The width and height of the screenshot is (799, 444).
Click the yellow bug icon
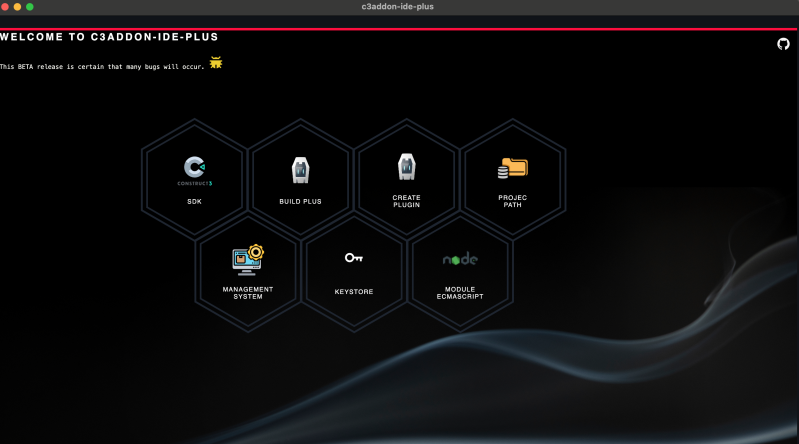click(216, 62)
